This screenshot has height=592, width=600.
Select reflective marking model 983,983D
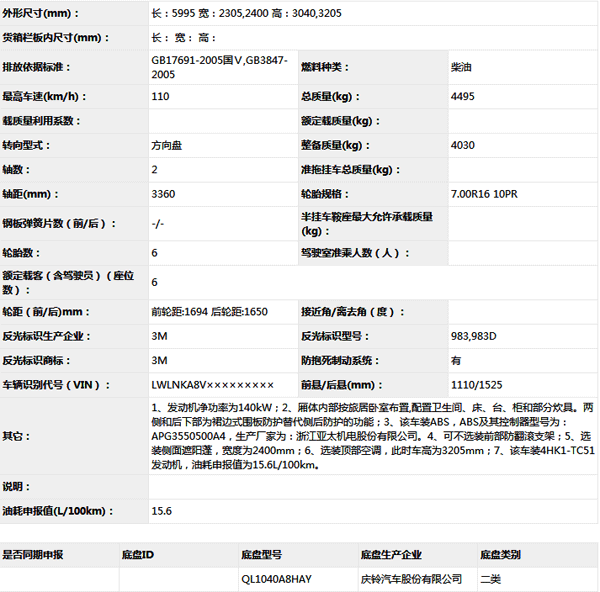click(474, 336)
